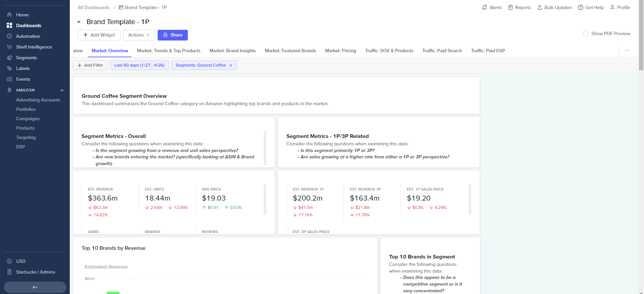Screen dimensions: 644x294
Task: Open Targeting in sidebar
Action: pyautogui.click(x=26, y=137)
